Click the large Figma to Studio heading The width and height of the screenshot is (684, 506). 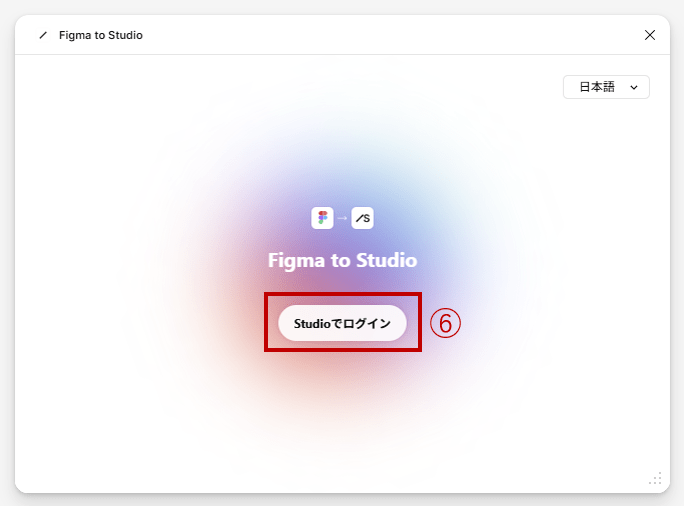tap(342, 261)
